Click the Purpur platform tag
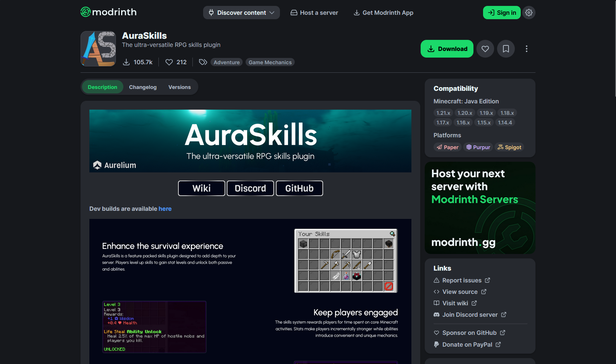616x364 pixels. point(478,147)
